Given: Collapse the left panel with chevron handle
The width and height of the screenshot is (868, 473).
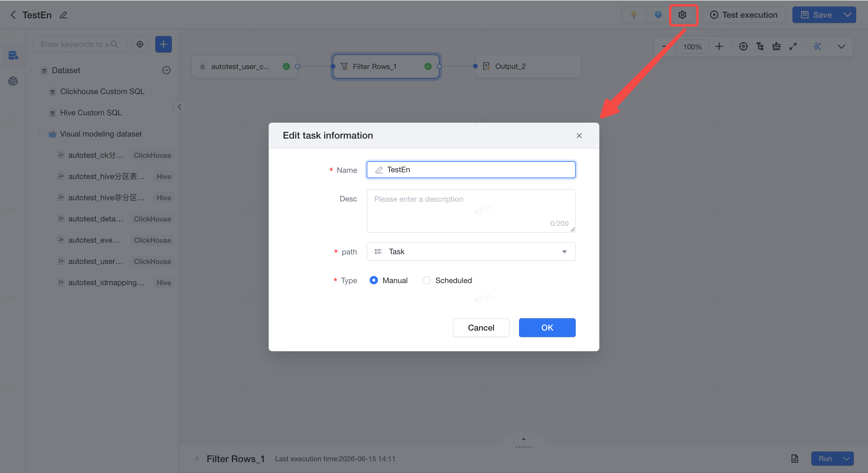Looking at the screenshot, I should tap(179, 107).
